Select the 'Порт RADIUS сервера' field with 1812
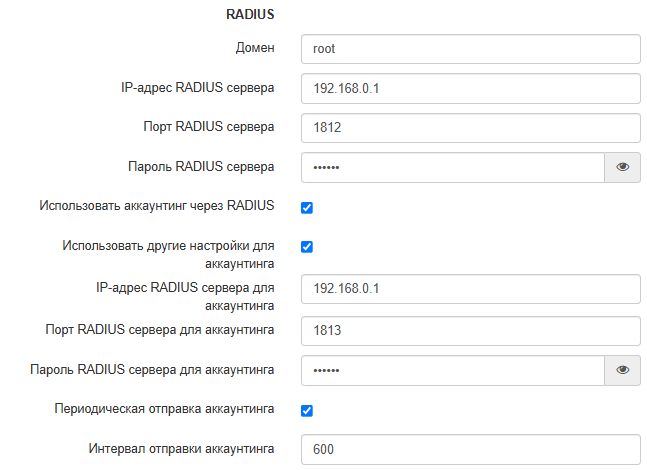Screen dimensions: 647x470 [x=471, y=128]
